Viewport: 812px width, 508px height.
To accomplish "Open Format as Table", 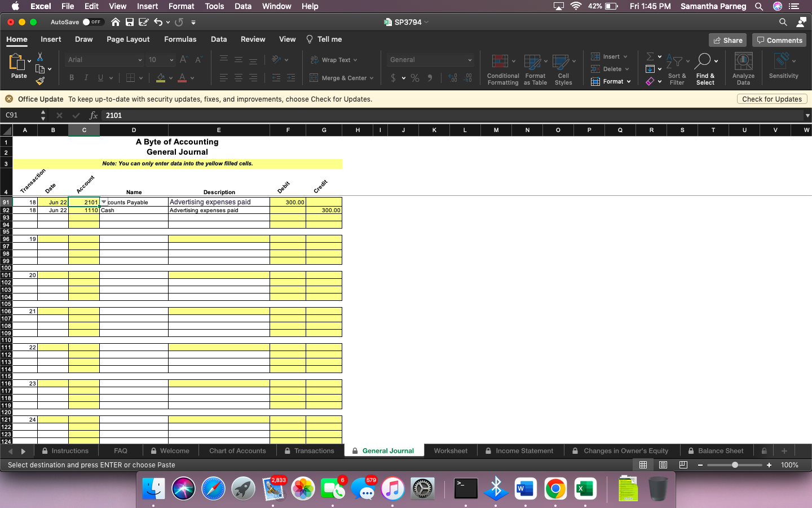I will [535, 69].
